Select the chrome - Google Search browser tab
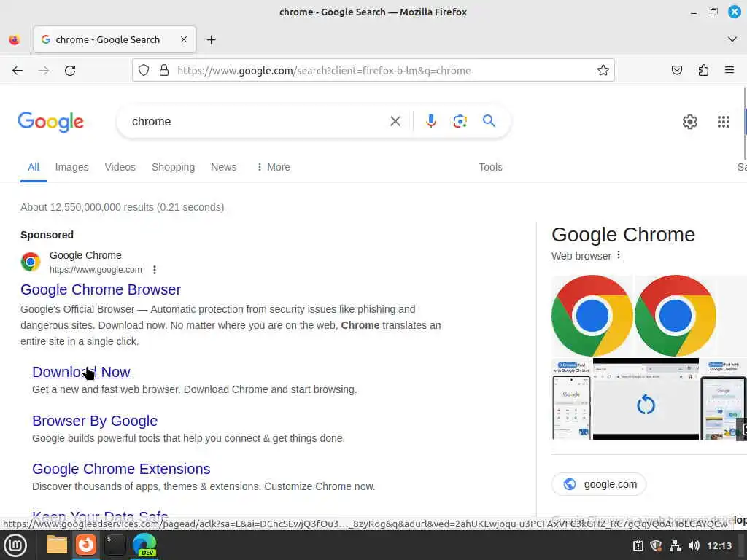Screen dimensions: 747x560 coord(115,39)
